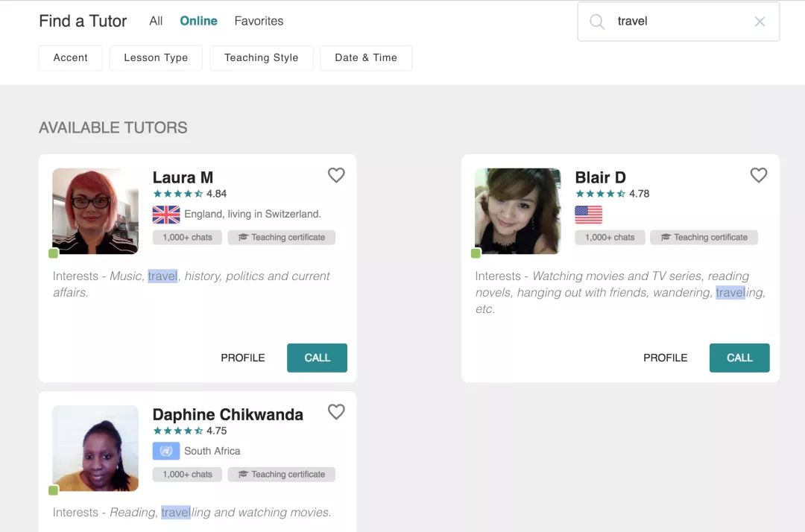The height and width of the screenshot is (532, 805).
Task: Click Laura M's Teaching certificate badge
Action: pos(281,238)
